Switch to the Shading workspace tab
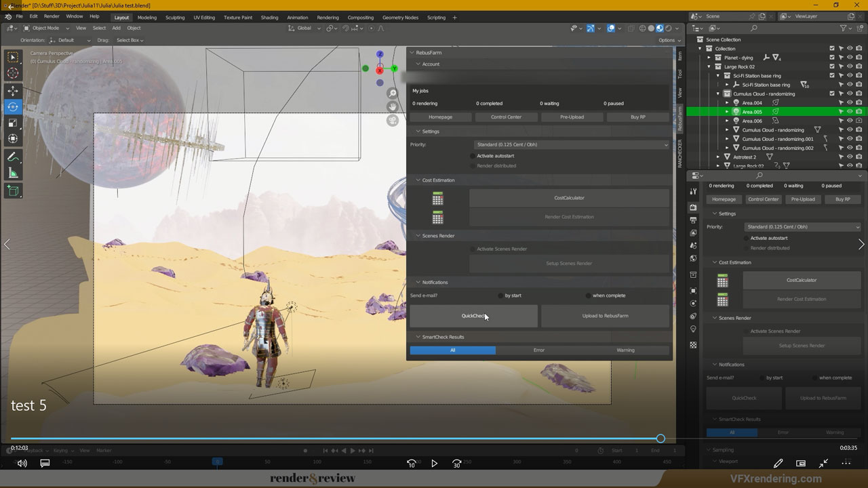The height and width of the screenshot is (488, 868). point(270,17)
